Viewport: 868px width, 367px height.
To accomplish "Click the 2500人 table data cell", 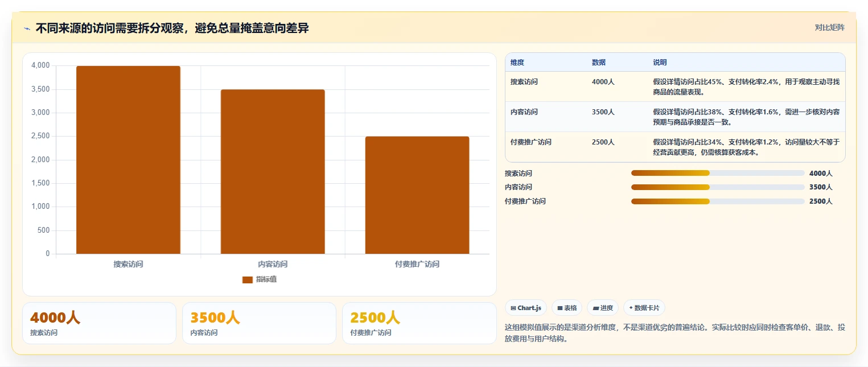I will pyautogui.click(x=617, y=147).
